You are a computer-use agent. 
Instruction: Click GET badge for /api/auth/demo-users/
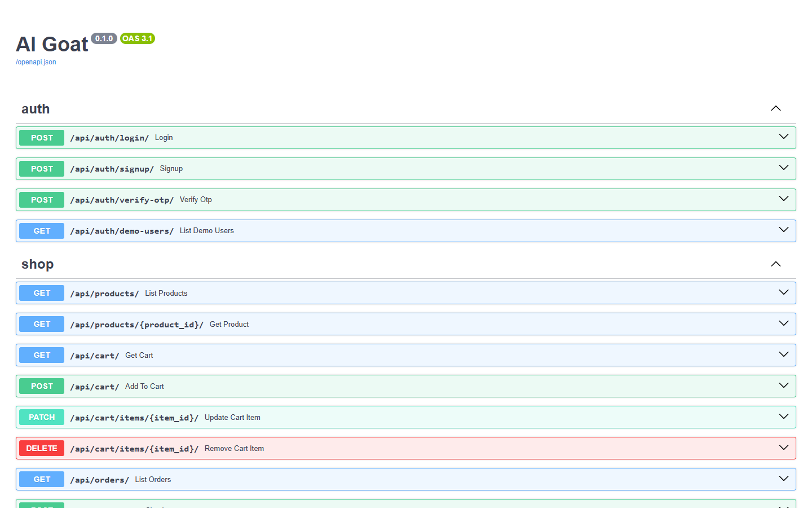[42, 231]
